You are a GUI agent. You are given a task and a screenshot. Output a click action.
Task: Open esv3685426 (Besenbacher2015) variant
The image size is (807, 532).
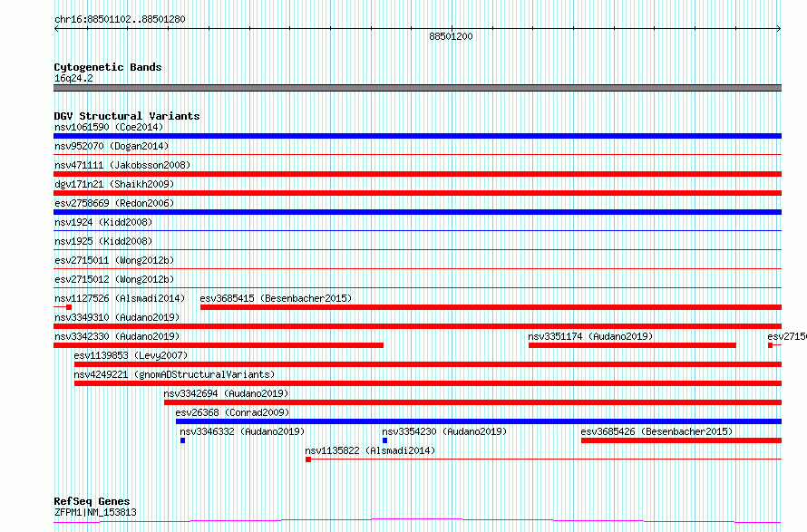pos(656,431)
